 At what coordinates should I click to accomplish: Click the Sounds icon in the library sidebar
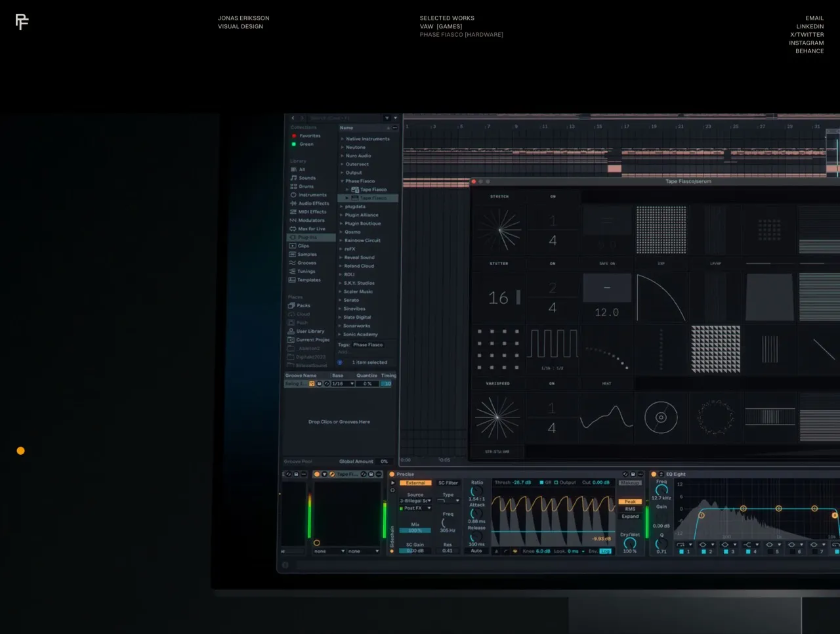[x=293, y=178]
